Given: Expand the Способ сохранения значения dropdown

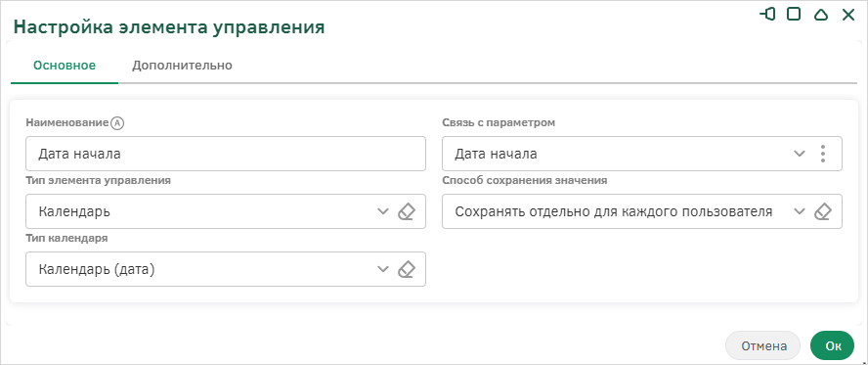Looking at the screenshot, I should (x=800, y=211).
